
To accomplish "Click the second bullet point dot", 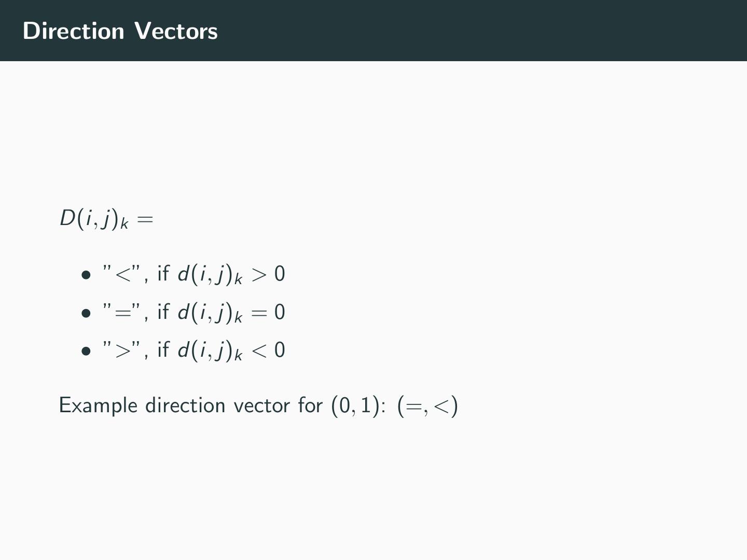I will click(x=86, y=313).
